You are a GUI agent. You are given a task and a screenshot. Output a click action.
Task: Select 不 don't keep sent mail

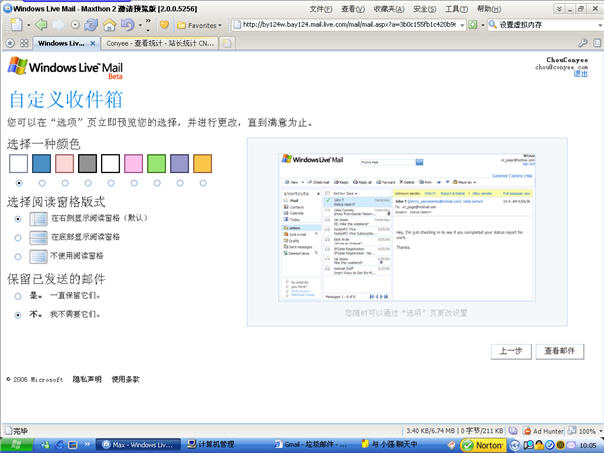pyautogui.click(x=18, y=315)
